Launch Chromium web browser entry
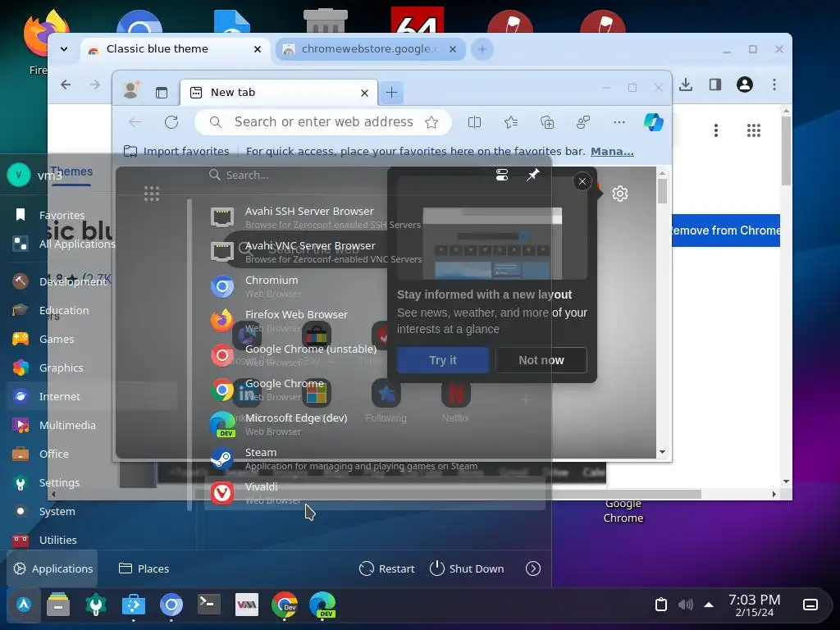840x630 pixels. (x=375, y=286)
